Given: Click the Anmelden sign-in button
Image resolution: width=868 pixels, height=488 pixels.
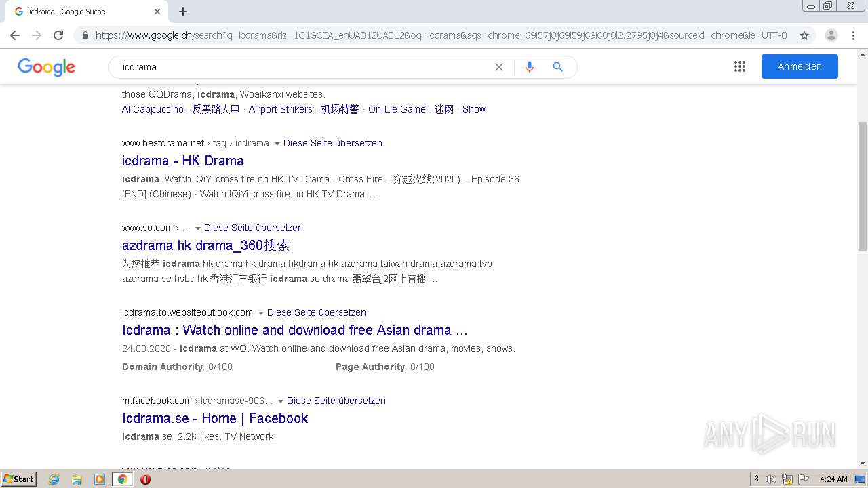Looking at the screenshot, I should [800, 66].
